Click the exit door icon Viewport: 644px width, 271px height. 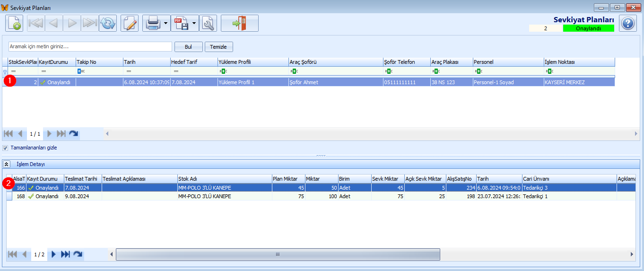[240, 23]
